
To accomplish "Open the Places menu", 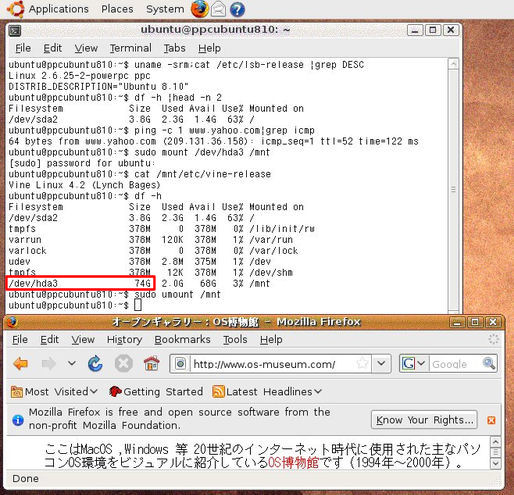I will pos(117,9).
